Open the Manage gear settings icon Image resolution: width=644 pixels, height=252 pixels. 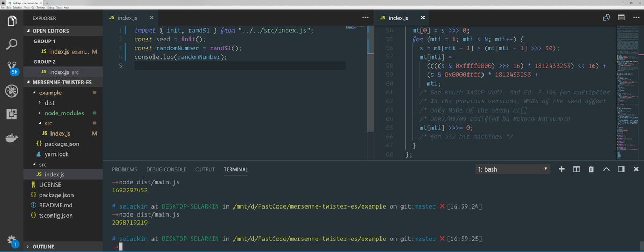[11, 240]
